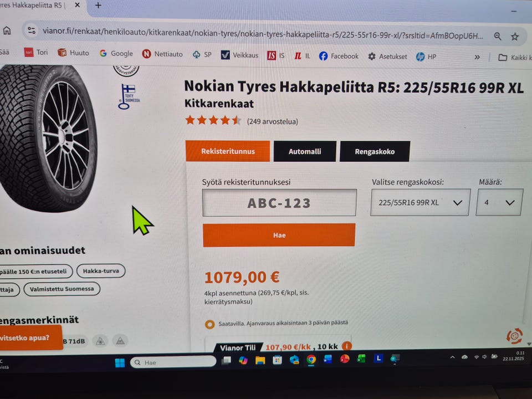Click the Vianor Tili info icon
The width and height of the screenshot is (532, 399).
346,346
